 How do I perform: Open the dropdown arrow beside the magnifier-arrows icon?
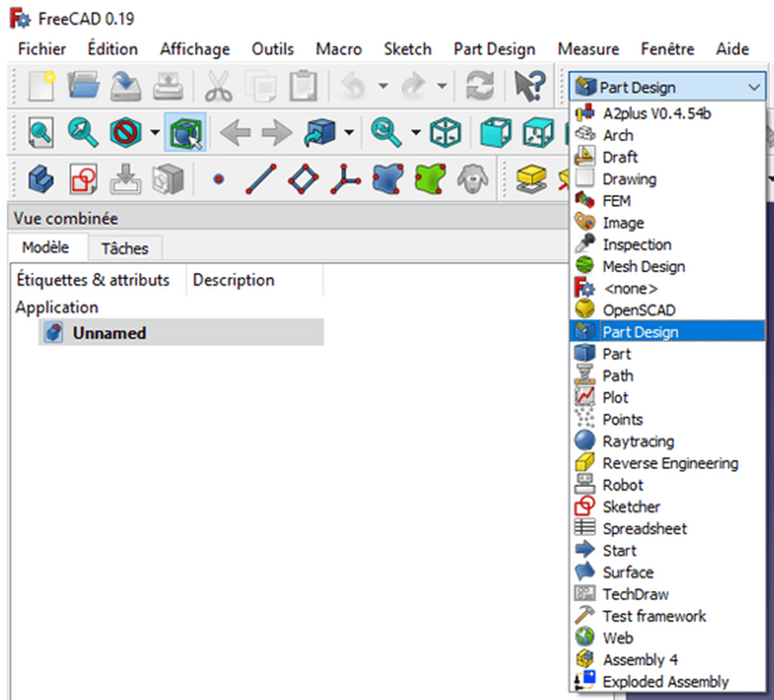point(416,132)
